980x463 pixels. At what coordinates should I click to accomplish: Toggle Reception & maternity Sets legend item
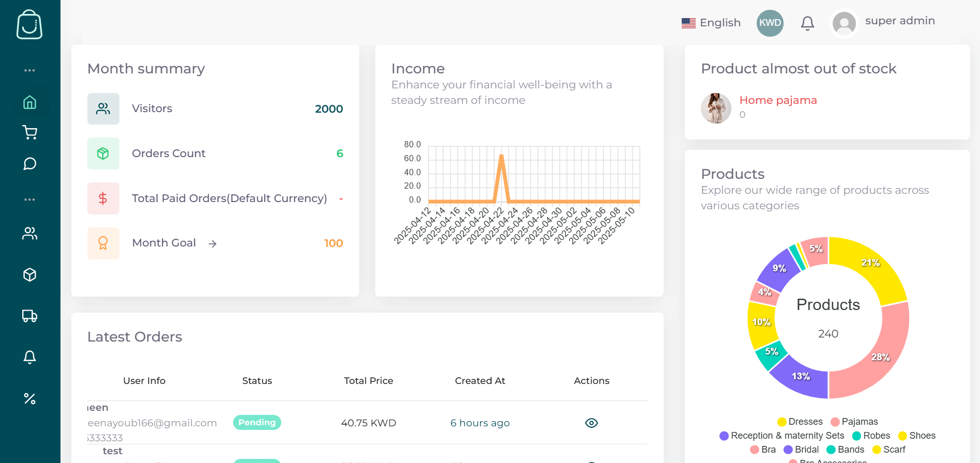(782, 436)
